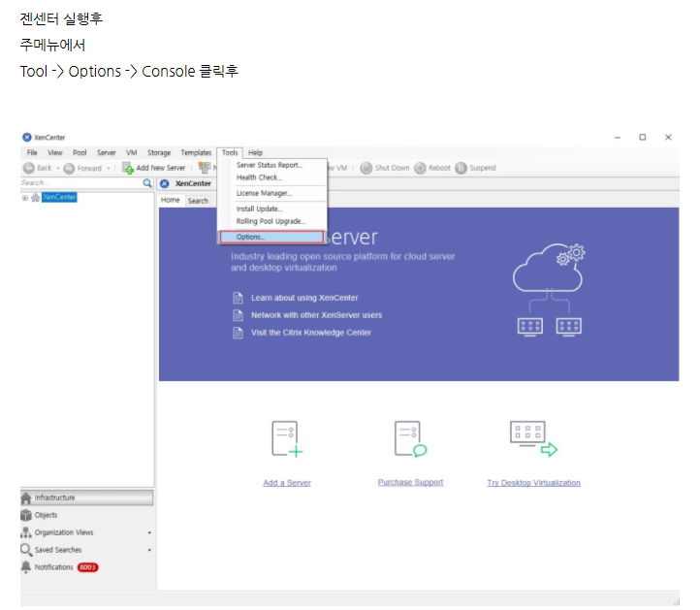Open the VM menu
Screen dimensions: 700x610
tap(131, 152)
